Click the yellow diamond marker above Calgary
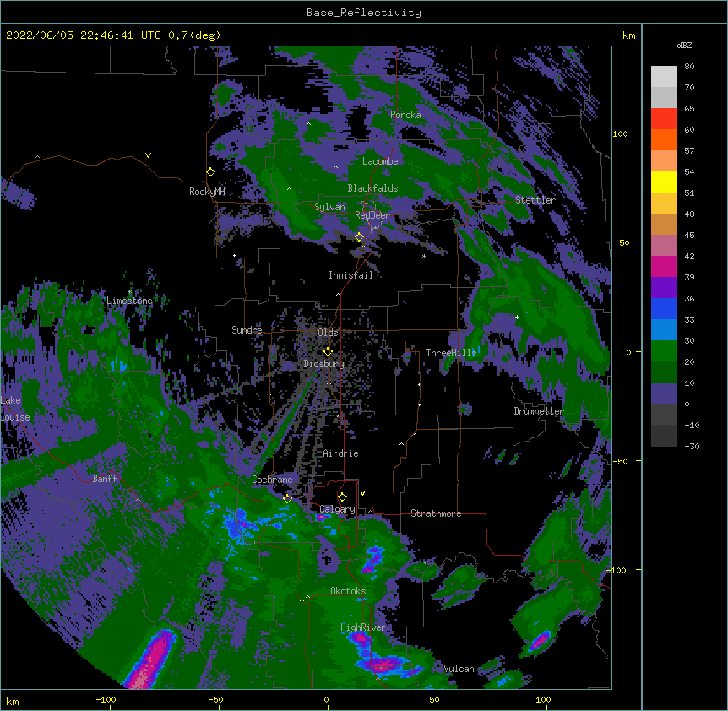728x711 pixels. [x=342, y=497]
